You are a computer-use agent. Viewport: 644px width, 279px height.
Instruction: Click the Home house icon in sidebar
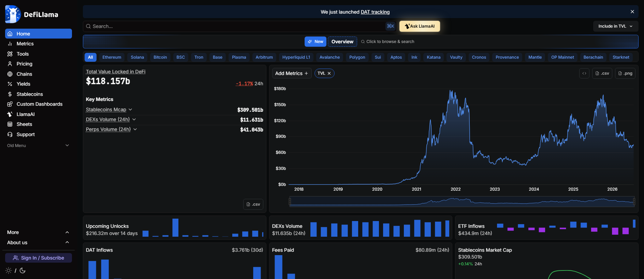(10, 34)
